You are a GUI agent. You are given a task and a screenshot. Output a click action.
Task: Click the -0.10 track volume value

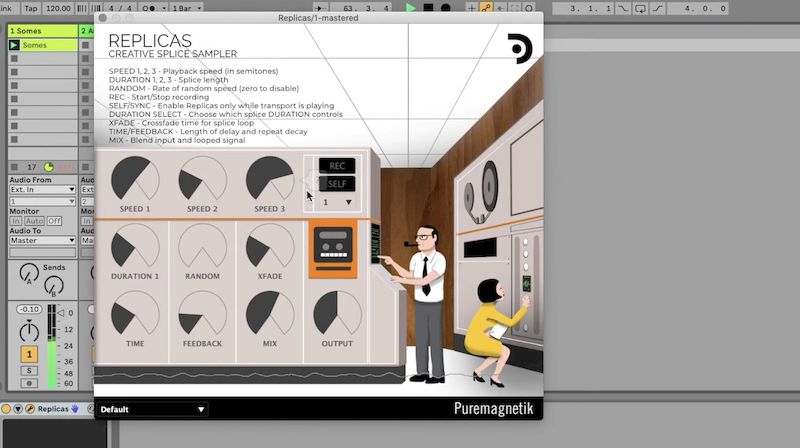(29, 309)
